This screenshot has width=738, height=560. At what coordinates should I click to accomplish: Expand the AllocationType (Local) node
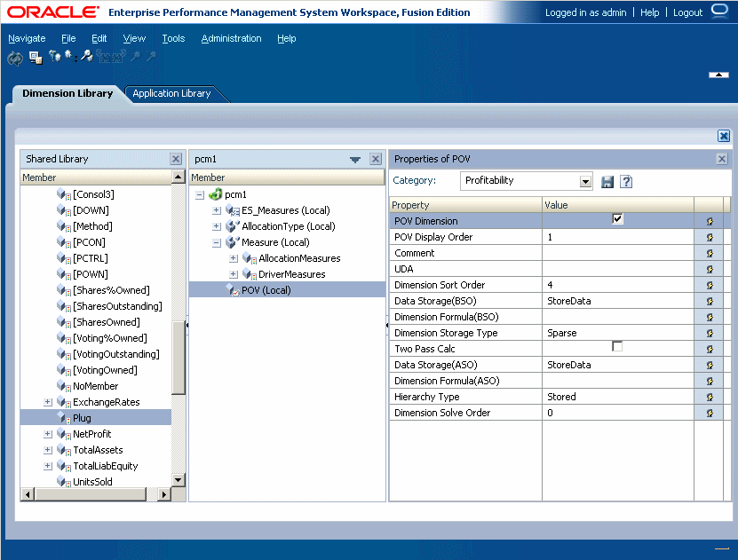pos(217,226)
